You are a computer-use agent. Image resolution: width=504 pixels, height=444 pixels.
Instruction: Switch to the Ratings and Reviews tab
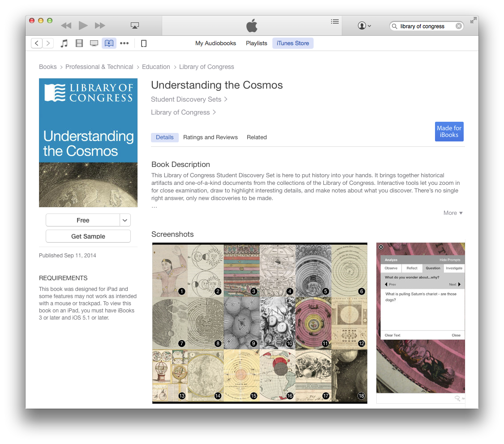[x=210, y=137]
